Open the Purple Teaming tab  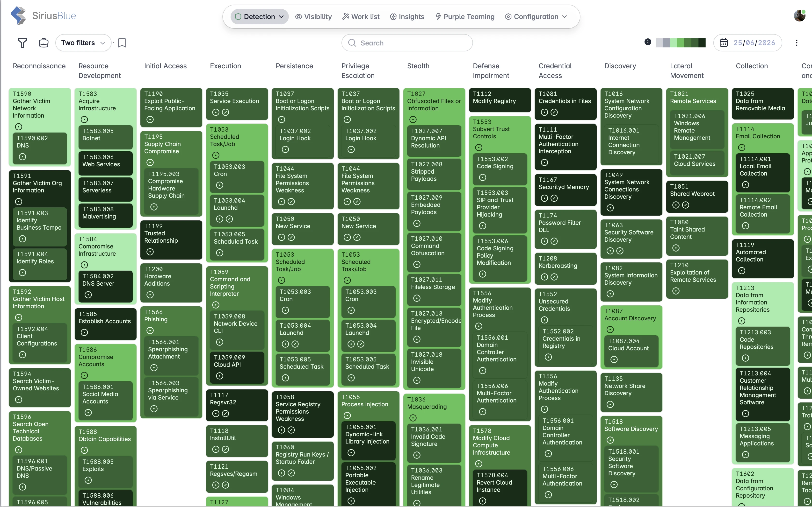(x=465, y=17)
